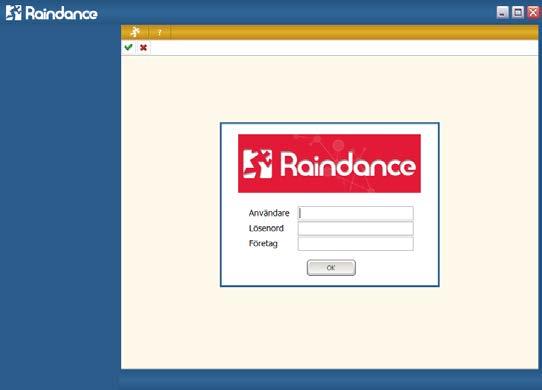Maximize the Raindance window
This screenshot has height=390, width=542.
(518, 12)
